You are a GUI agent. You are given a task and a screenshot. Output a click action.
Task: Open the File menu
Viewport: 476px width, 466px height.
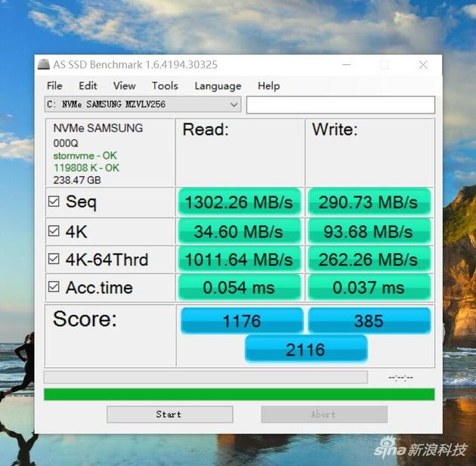[54, 86]
